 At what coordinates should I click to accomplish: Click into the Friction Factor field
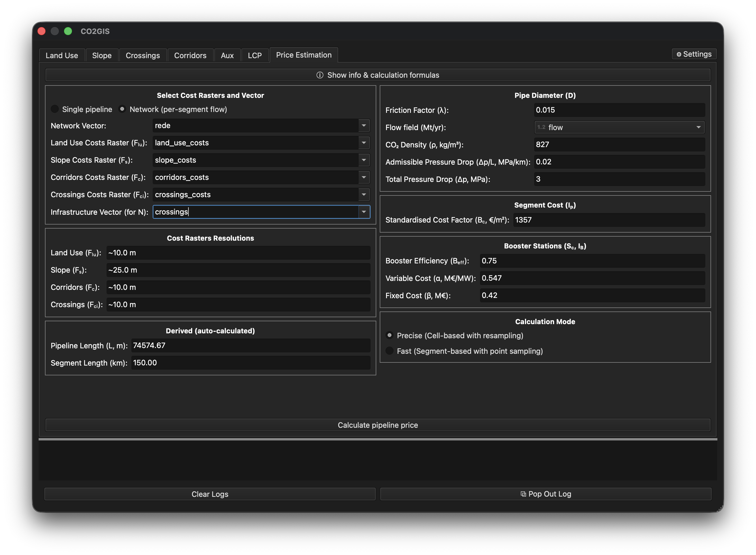pyautogui.click(x=619, y=110)
